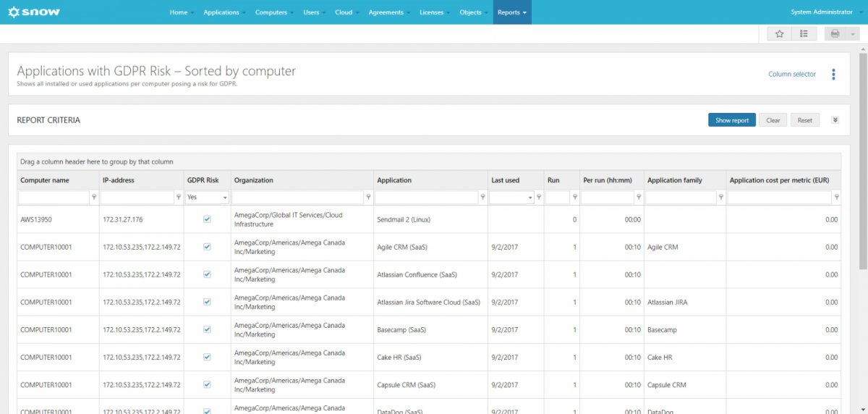Click filter icon for Application family
The width and height of the screenshot is (868, 414).
click(x=721, y=197)
